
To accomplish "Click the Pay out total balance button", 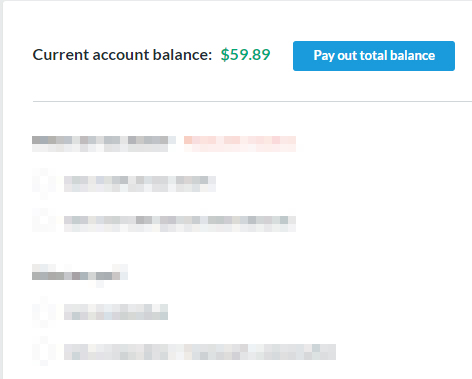I will point(374,56).
